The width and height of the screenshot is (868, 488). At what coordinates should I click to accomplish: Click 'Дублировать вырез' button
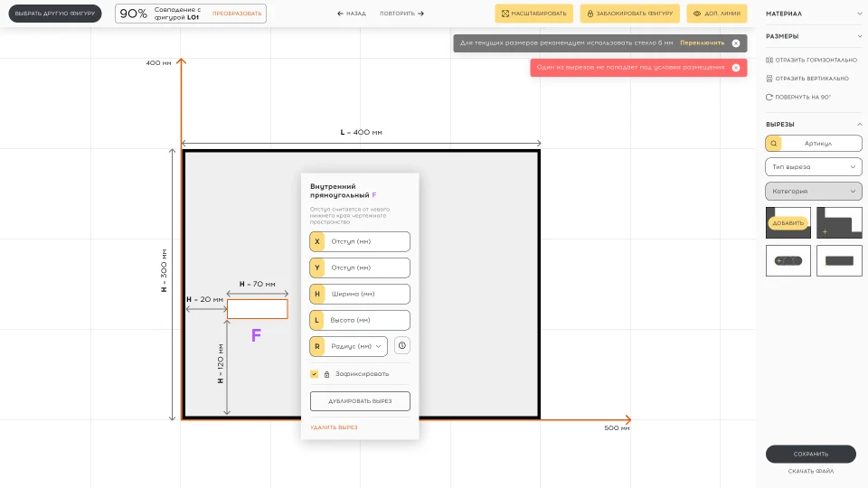(x=360, y=401)
